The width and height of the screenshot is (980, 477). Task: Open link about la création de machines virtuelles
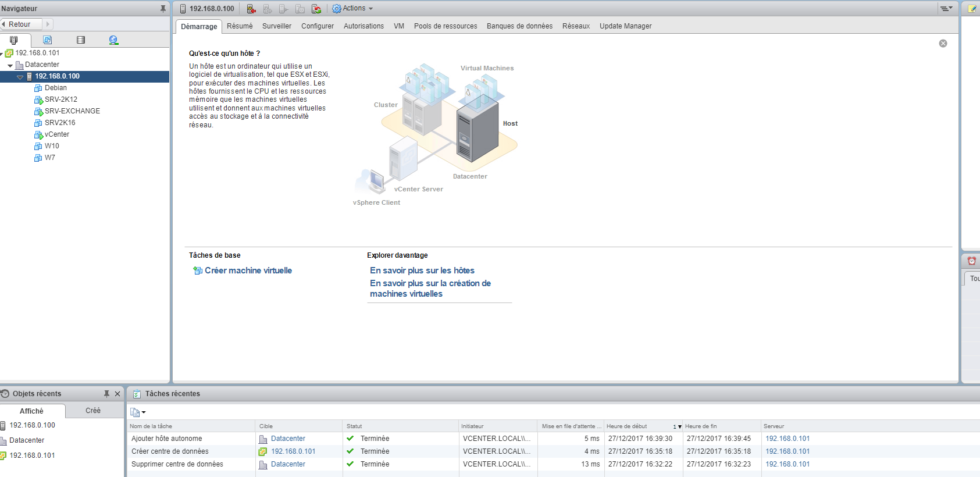430,289
